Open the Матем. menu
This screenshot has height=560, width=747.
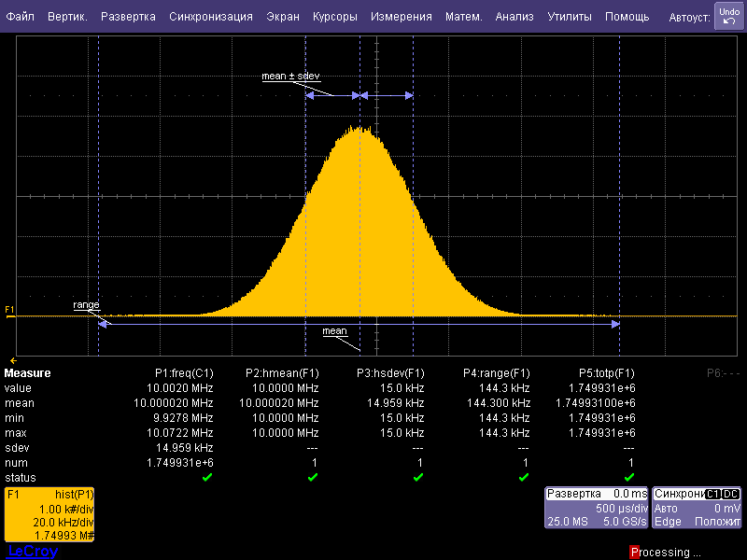(463, 17)
